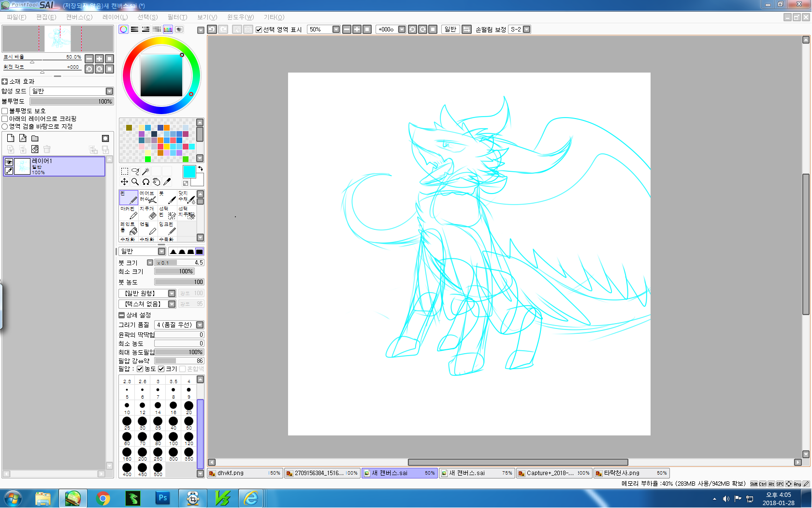Create a new linework layer

23,138
